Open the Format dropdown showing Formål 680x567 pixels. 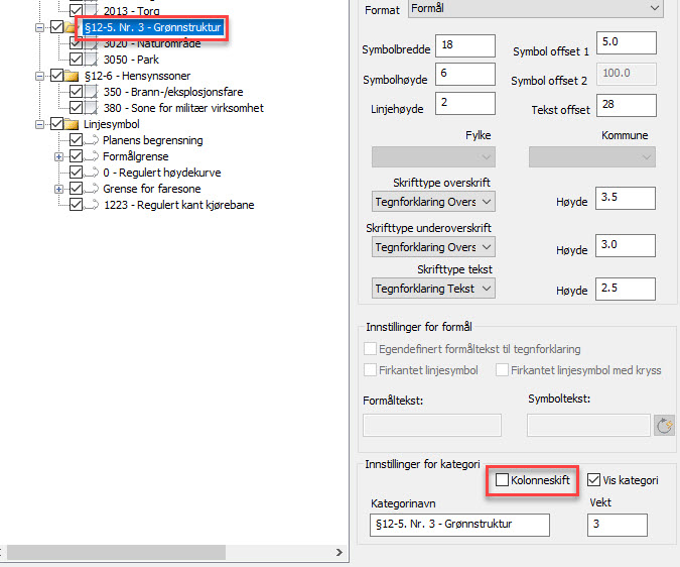coord(536,8)
